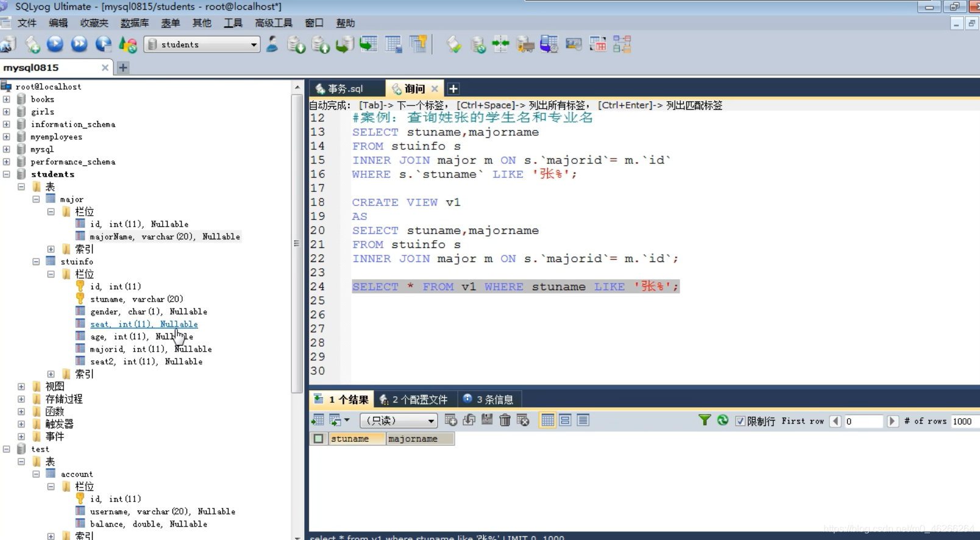Click the new connection toolbar icon
This screenshot has width=980, height=540.
pos(9,44)
